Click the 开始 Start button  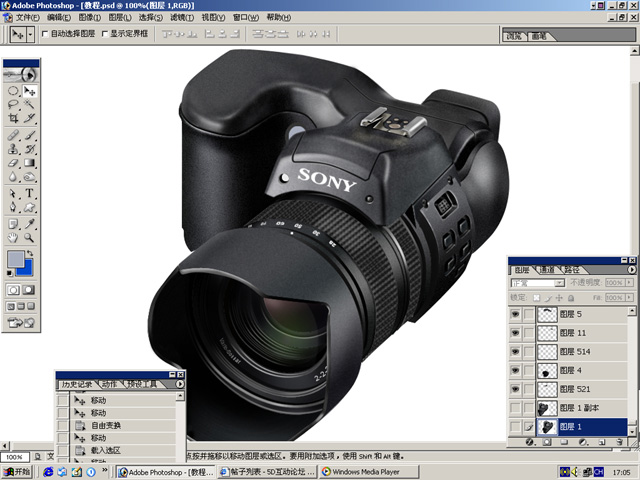coord(17,472)
